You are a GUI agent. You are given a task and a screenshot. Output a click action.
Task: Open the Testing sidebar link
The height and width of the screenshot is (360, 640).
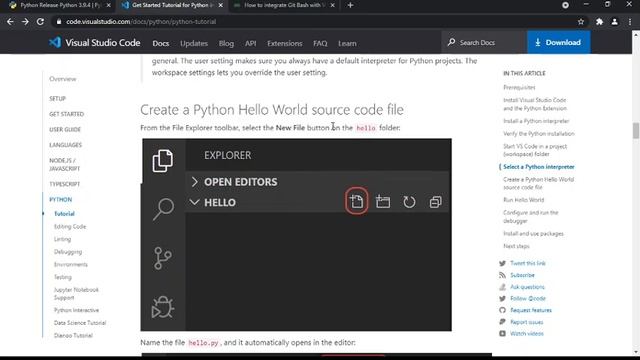coord(62,277)
